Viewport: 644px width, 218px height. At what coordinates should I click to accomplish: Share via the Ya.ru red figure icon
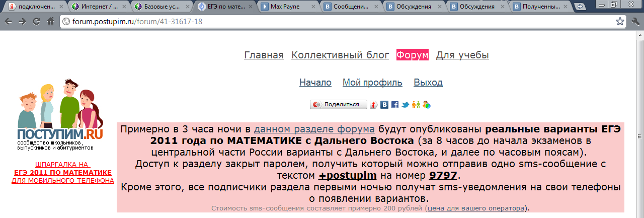click(374, 105)
